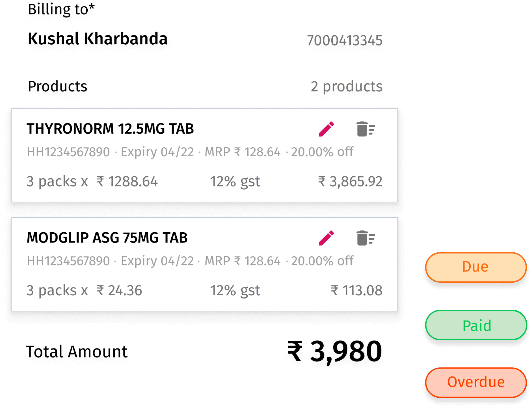This screenshot has width=532, height=407.
Task: Click the 12% gst text for THYRONORM
Action: [235, 181]
